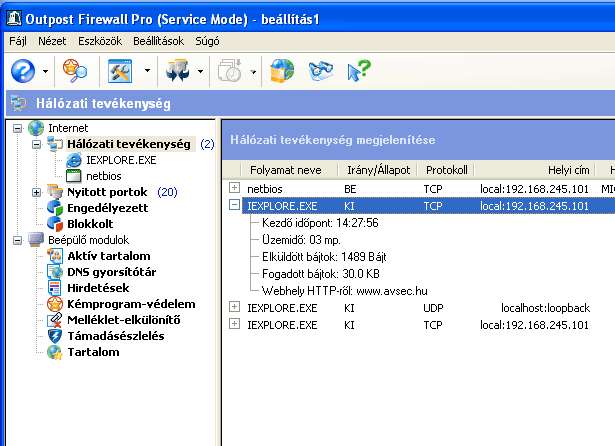The height and width of the screenshot is (446, 615).
Task: Open dropdown next to the options tools icon
Action: (147, 71)
